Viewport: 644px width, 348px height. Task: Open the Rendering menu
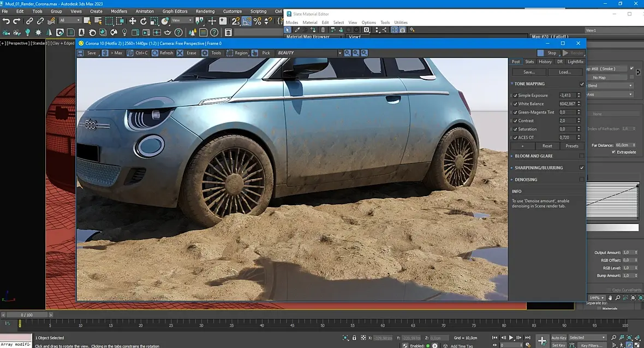[x=205, y=11]
